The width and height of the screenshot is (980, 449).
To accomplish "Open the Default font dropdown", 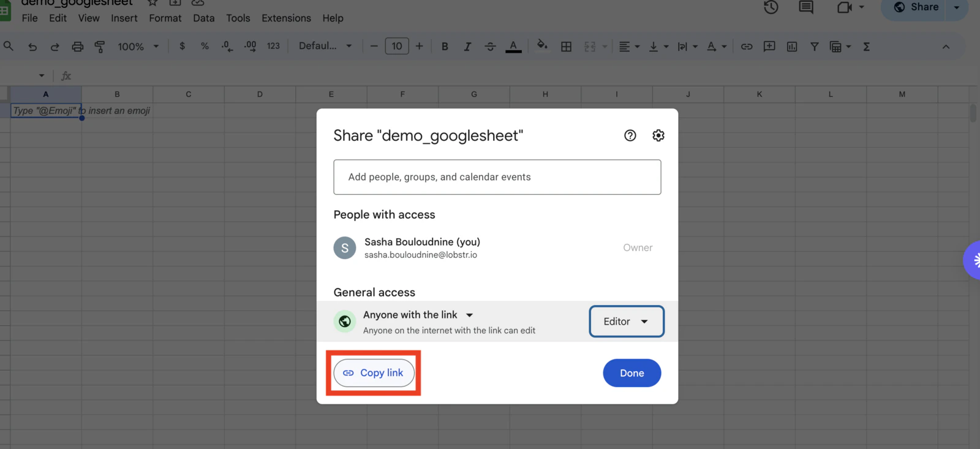I will pyautogui.click(x=325, y=47).
